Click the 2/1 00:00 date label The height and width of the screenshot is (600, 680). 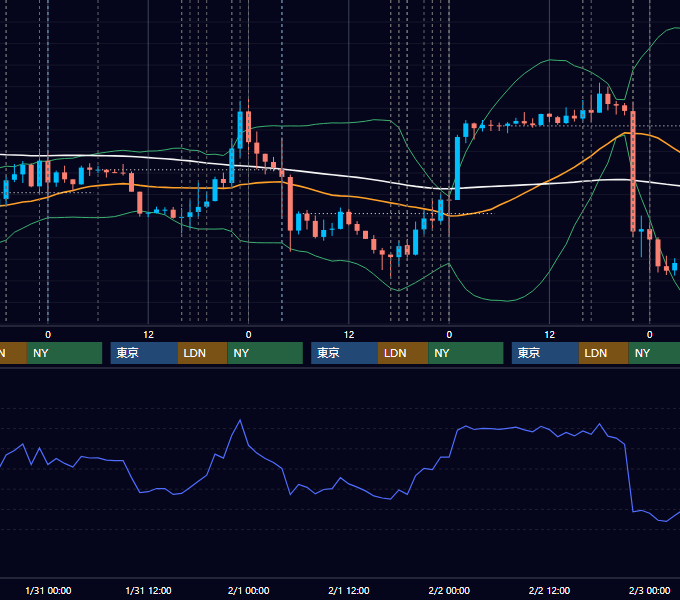248,590
